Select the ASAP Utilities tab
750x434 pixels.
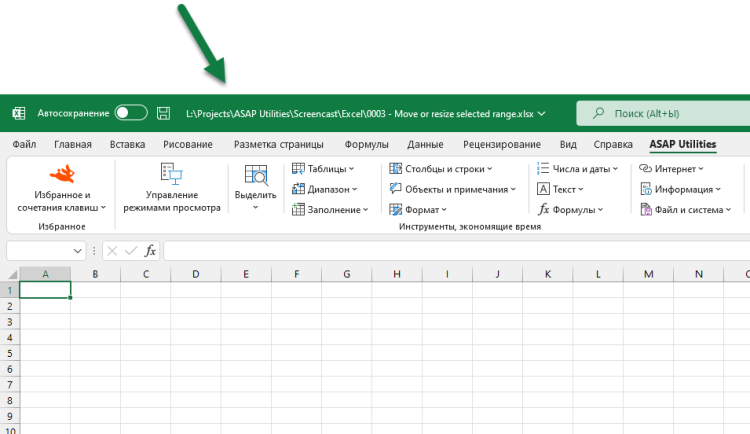click(683, 144)
